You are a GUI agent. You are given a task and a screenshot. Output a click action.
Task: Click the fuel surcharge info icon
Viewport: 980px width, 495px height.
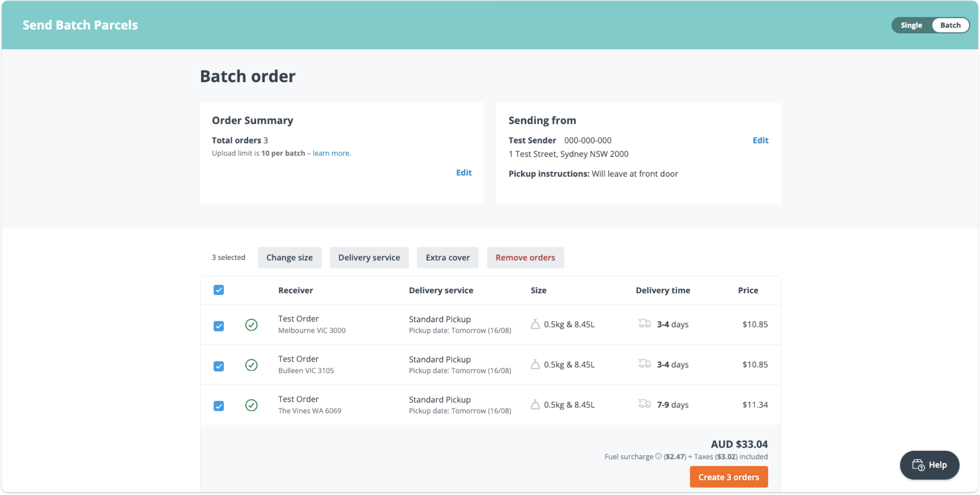pyautogui.click(x=658, y=456)
